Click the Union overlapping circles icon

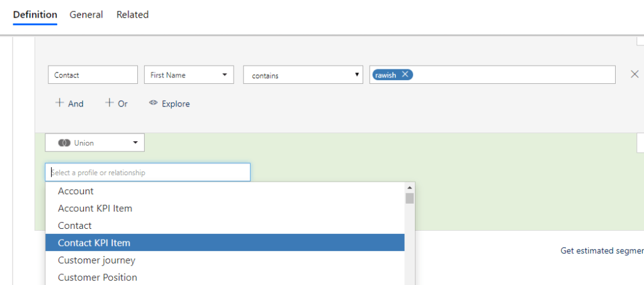64,143
